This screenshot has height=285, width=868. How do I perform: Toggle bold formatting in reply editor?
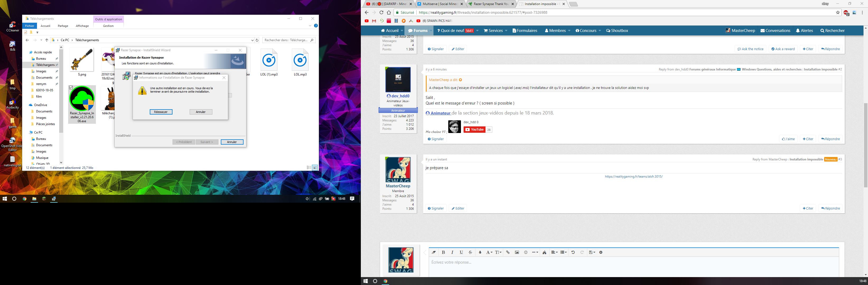coord(444,252)
